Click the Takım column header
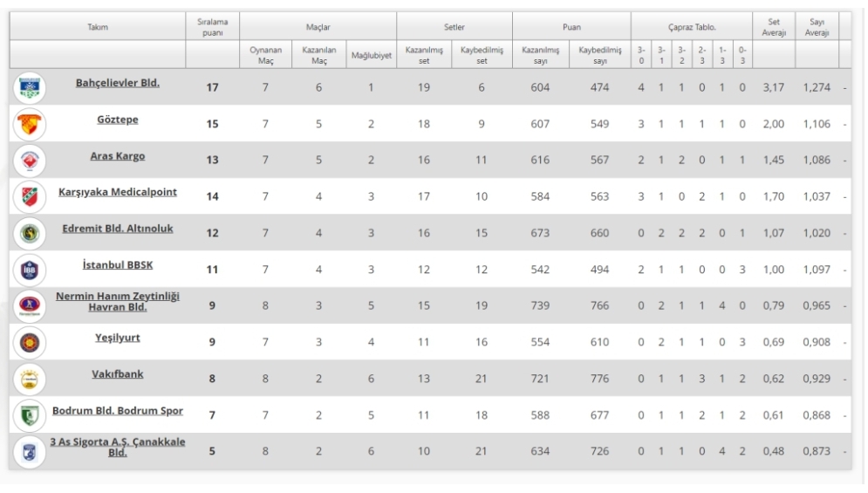 (x=98, y=26)
